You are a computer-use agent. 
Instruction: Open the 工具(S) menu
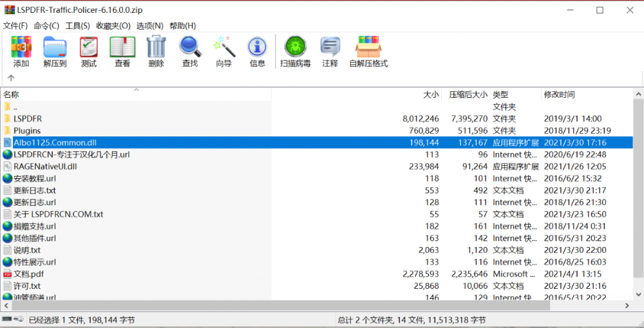tap(78, 26)
